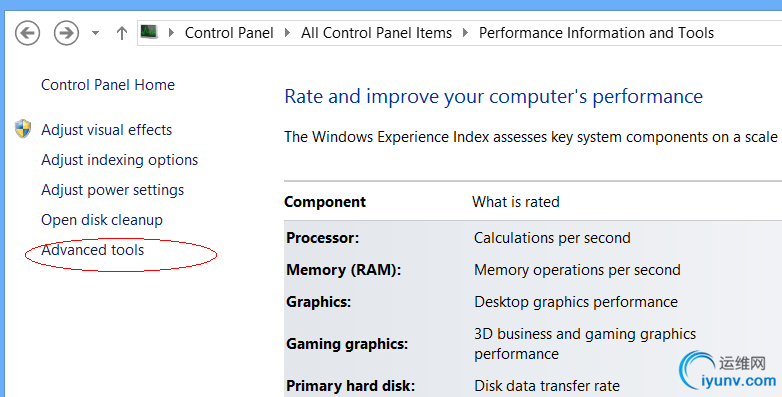782x397 pixels.
Task: Open the circled Advanced tools link
Action: point(93,250)
